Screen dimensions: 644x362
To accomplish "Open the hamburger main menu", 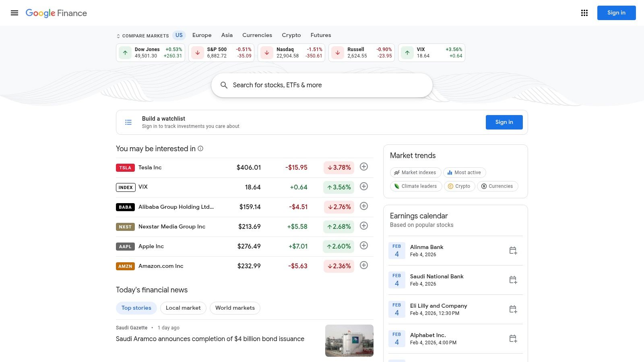I will click(x=14, y=13).
